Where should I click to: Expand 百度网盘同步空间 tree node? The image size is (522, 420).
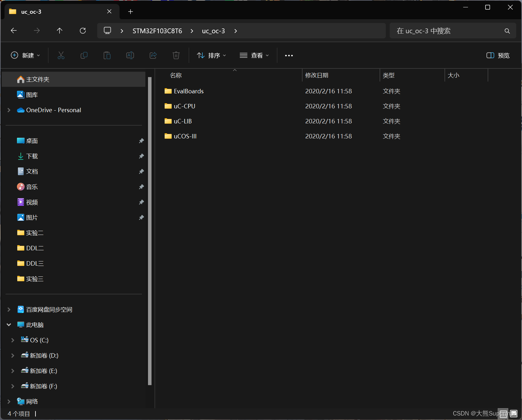click(9, 309)
